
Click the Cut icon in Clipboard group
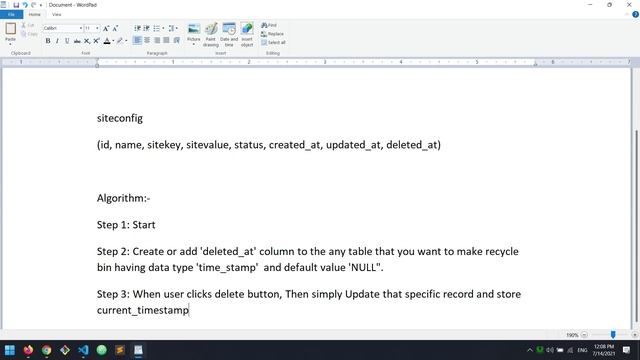pos(24,25)
